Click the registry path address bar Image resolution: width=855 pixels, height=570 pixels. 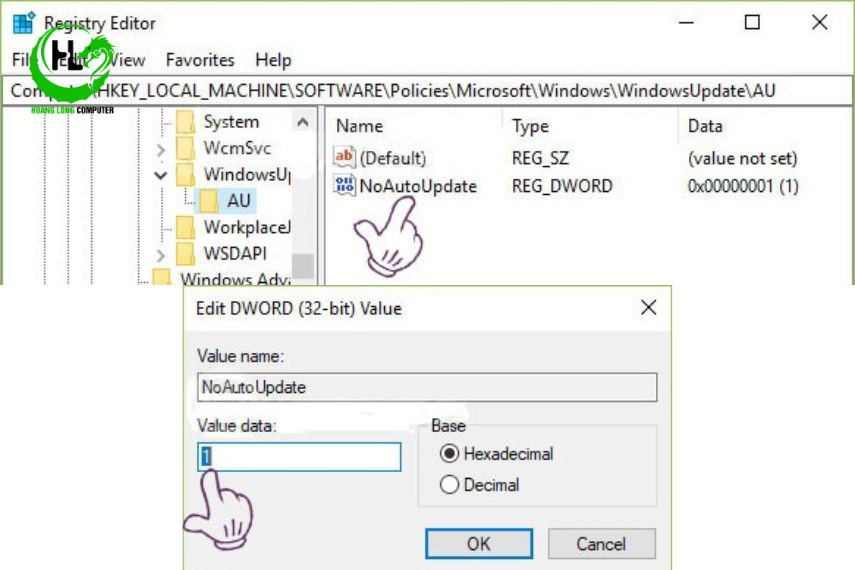pyautogui.click(x=427, y=91)
